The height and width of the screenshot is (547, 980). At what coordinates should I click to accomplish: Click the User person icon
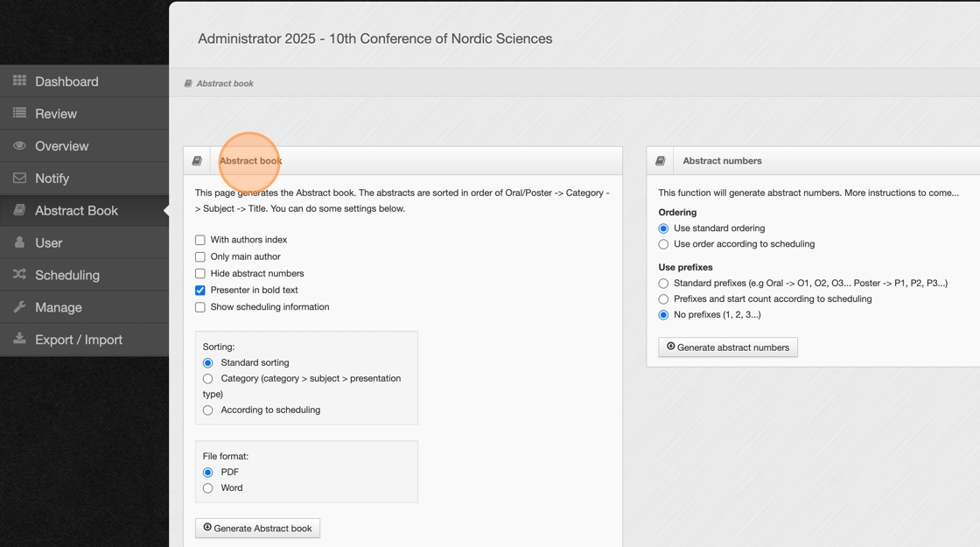pos(19,242)
